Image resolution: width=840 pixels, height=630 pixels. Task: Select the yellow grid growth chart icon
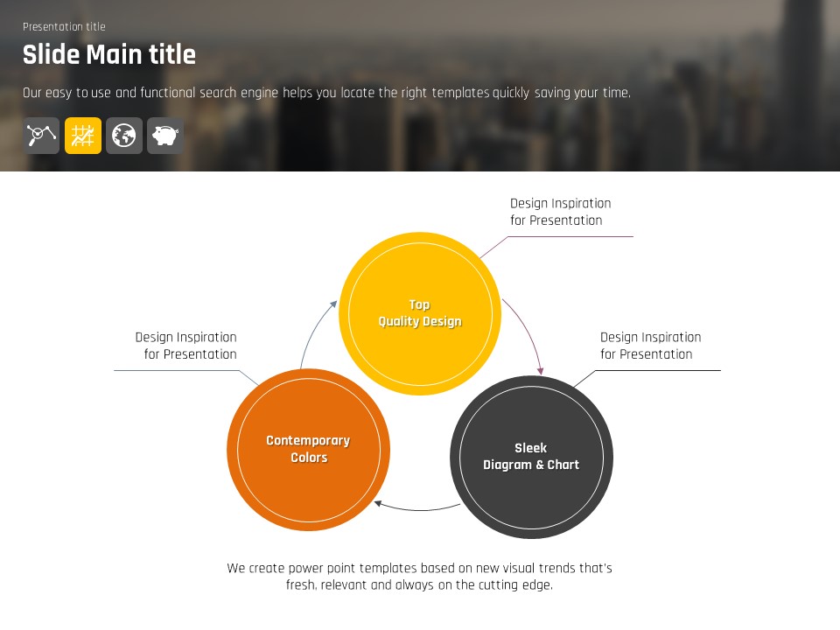[x=83, y=136]
